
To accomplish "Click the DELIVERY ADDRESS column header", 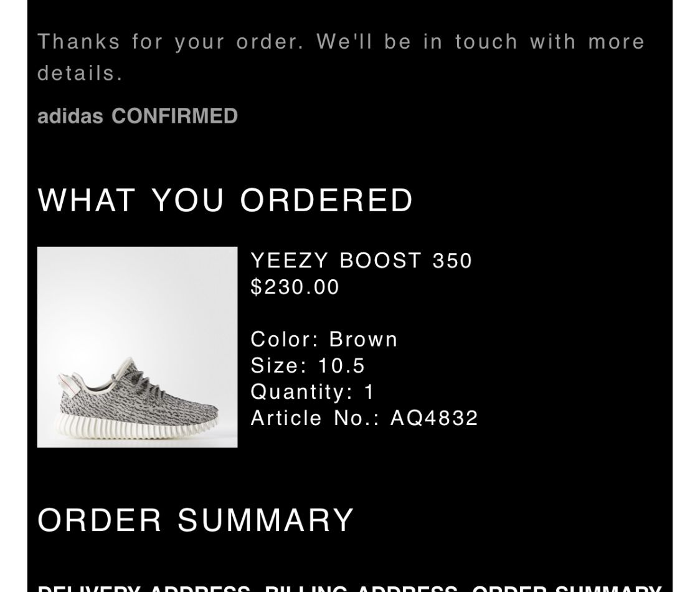I will point(144,588).
